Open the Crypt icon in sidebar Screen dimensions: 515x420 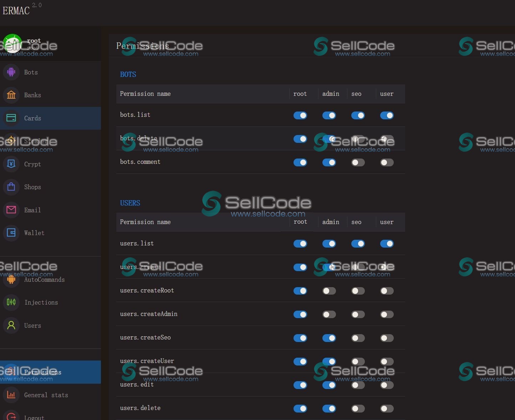tap(11, 164)
